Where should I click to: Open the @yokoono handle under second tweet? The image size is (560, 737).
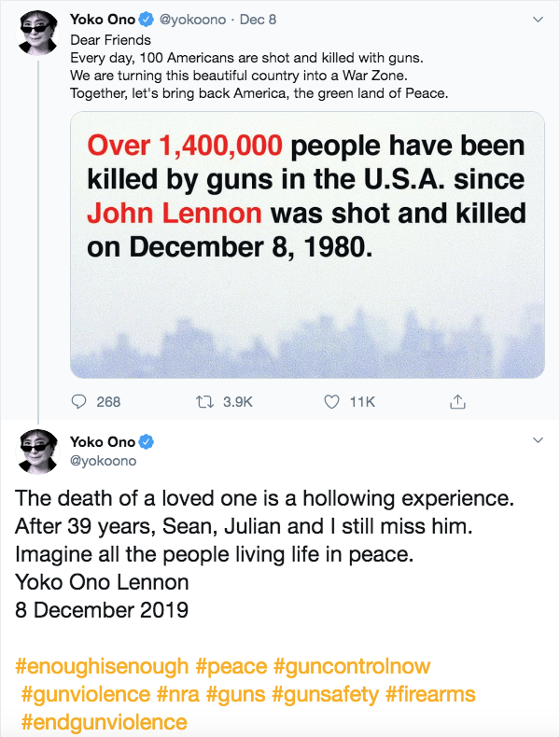tap(103, 460)
